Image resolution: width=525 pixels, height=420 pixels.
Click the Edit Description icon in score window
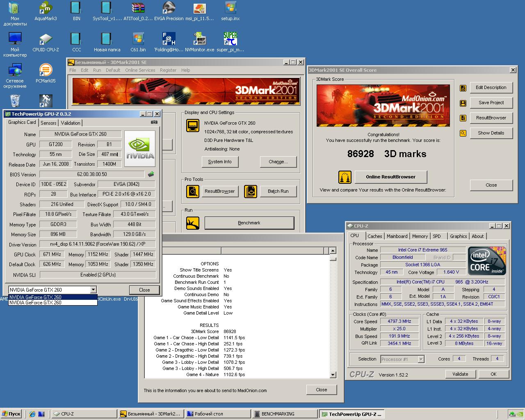[x=463, y=88]
